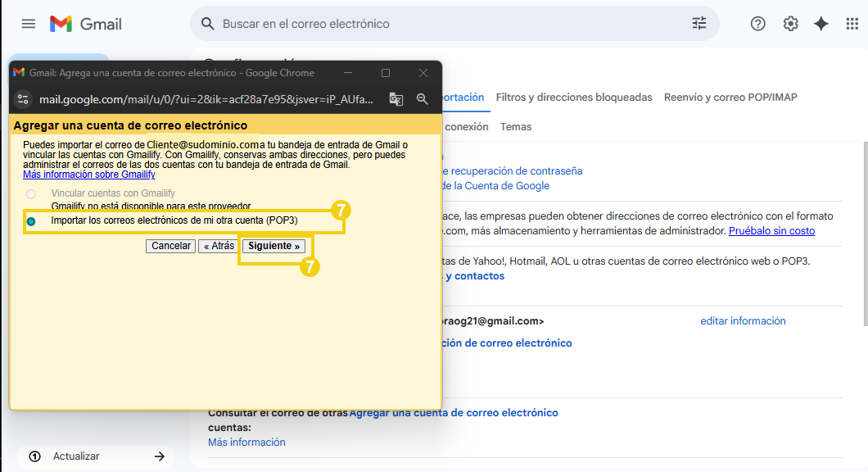
Task: Click the text Cliente@sudominio.com in popup
Action: pyautogui.click(x=202, y=144)
